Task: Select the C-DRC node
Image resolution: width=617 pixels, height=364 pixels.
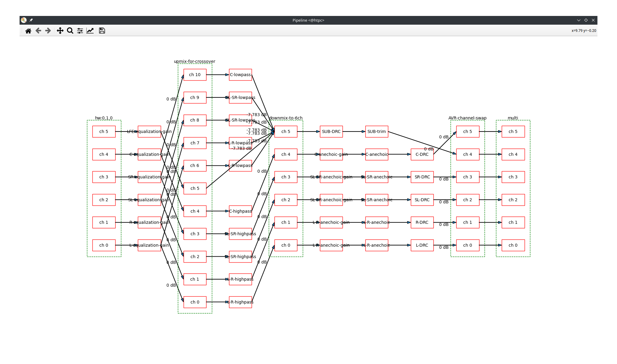Action: [x=422, y=154]
